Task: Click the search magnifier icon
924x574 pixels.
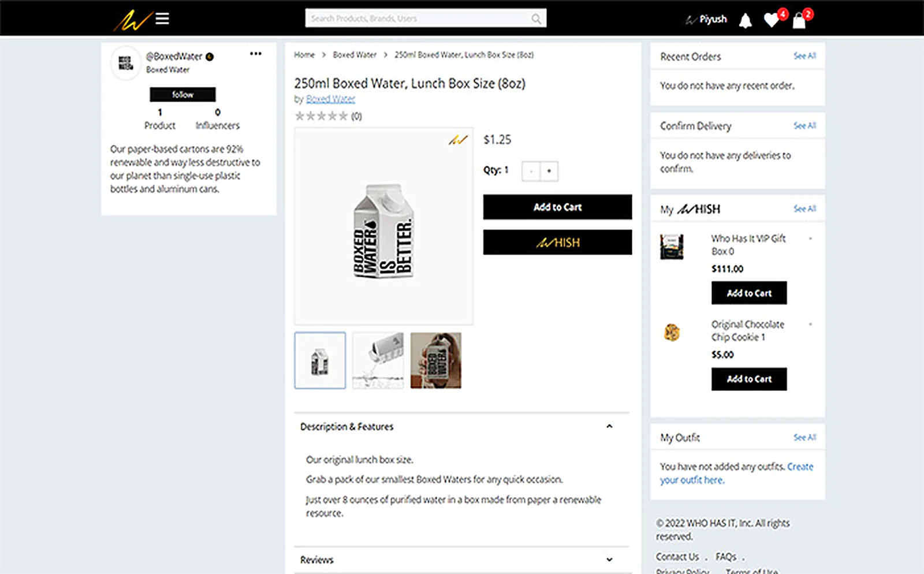Action: coord(536,19)
